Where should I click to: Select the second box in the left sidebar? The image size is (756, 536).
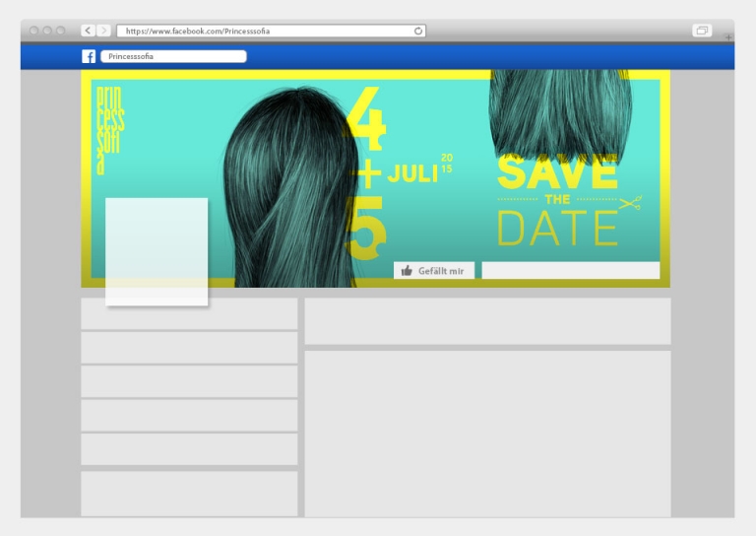[189, 348]
